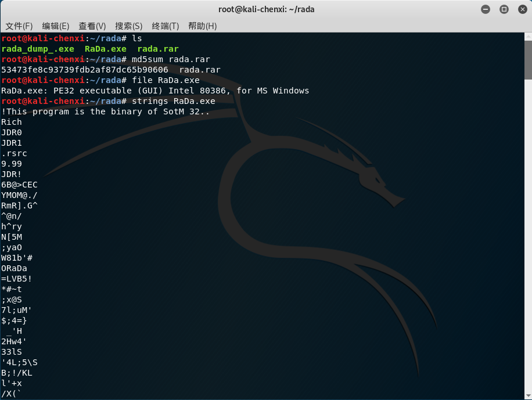Click the 'file RaDa.exe' command text
The height and width of the screenshot is (400, 532).
click(x=166, y=81)
